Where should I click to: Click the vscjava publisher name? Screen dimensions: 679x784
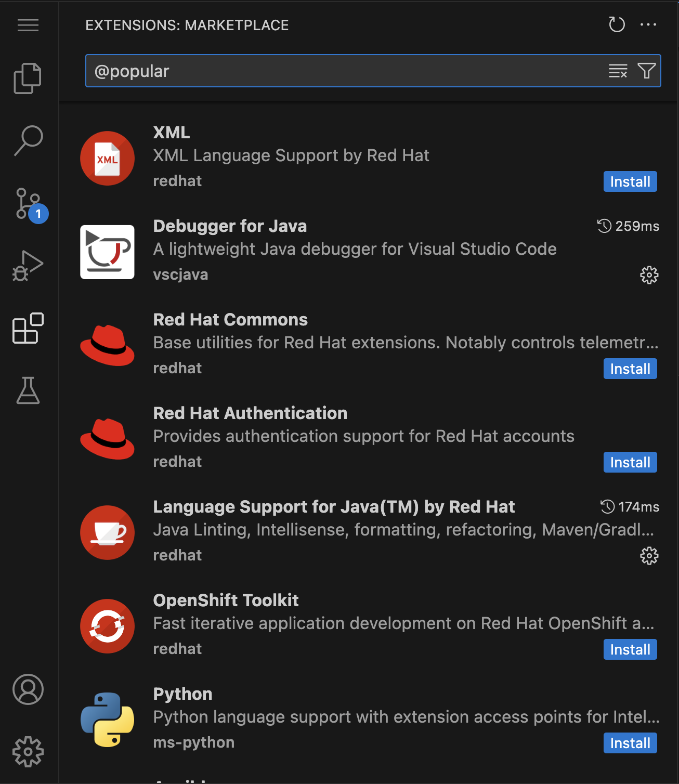coord(180,274)
